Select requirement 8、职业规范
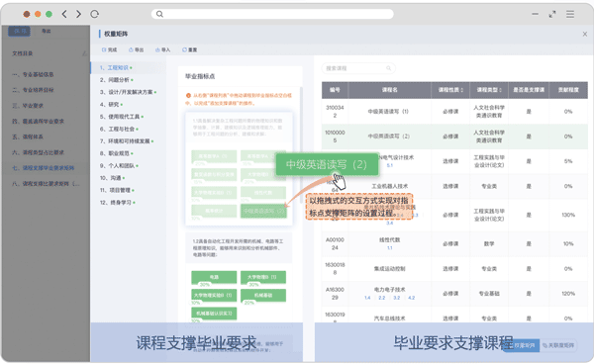 116,153
